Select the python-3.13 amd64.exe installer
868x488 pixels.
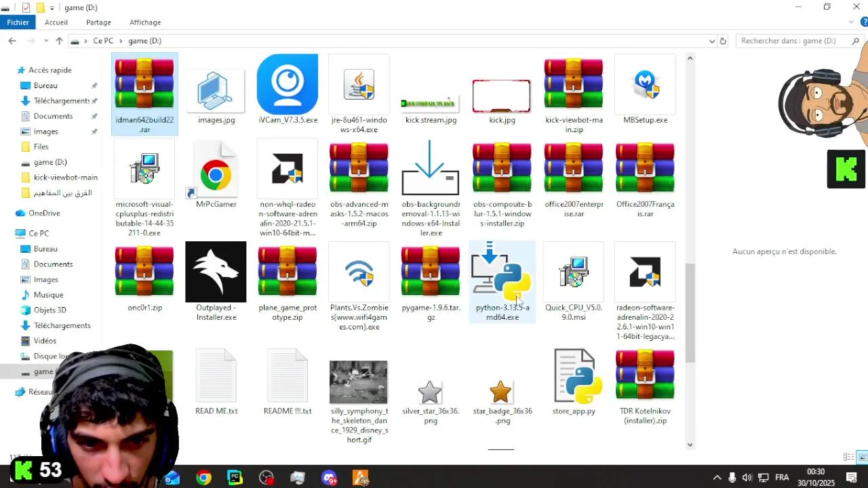tap(502, 282)
